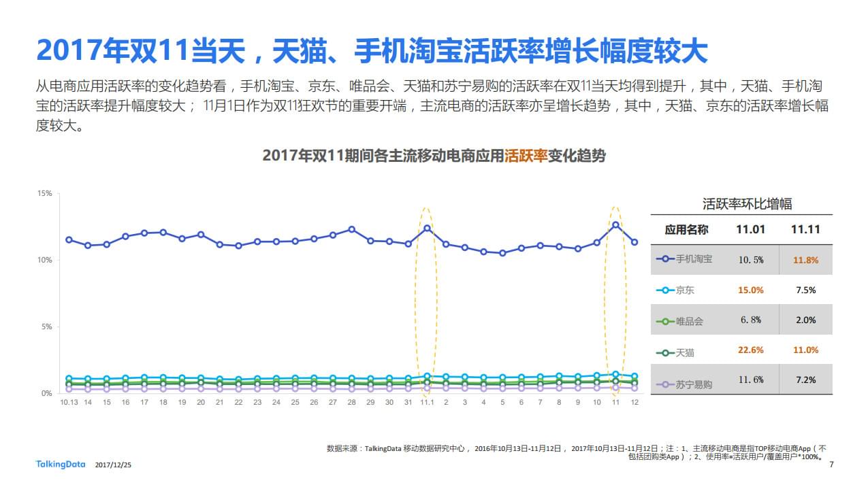Click the 手机淘宝 data point at 11.1
The height and width of the screenshot is (485, 868).
point(427,228)
